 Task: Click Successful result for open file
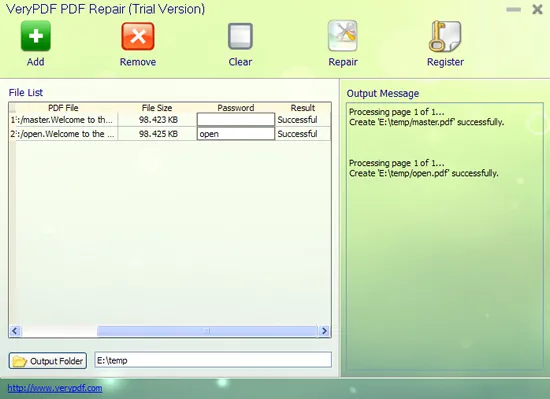point(297,134)
